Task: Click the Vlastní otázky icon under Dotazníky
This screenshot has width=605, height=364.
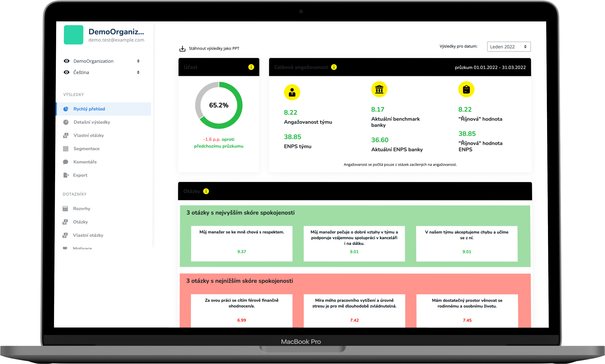Action: click(x=65, y=235)
